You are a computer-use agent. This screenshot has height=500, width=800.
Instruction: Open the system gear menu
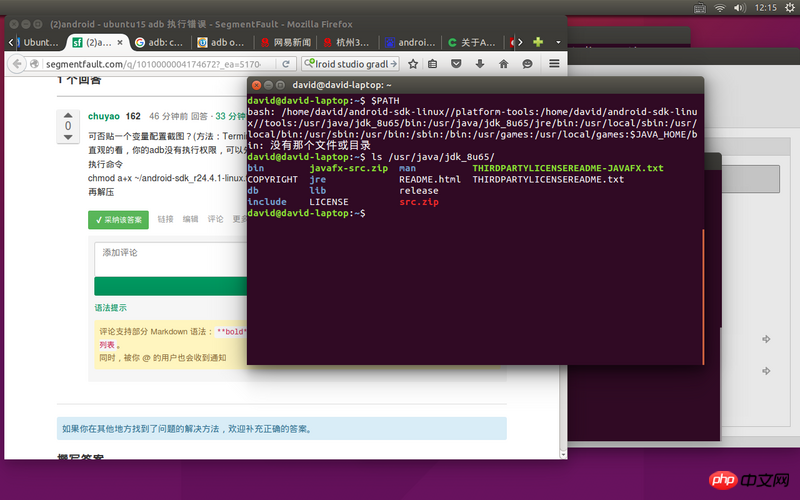[x=789, y=8]
